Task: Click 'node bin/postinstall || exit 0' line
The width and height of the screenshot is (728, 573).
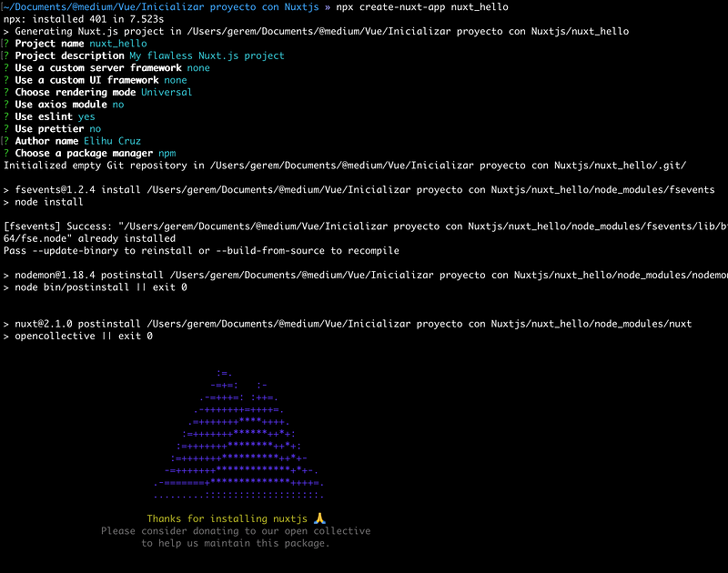Action: tap(96, 287)
